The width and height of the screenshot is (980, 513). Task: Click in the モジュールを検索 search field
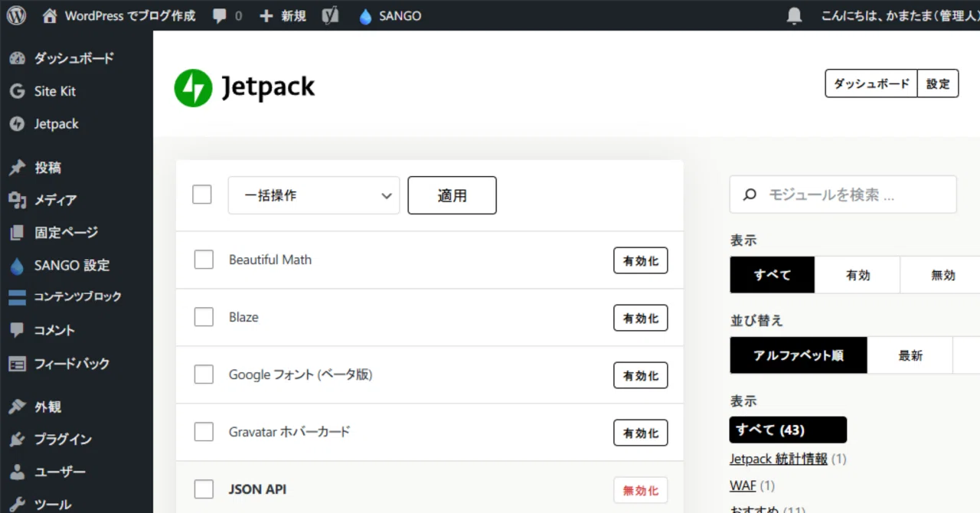[843, 194]
